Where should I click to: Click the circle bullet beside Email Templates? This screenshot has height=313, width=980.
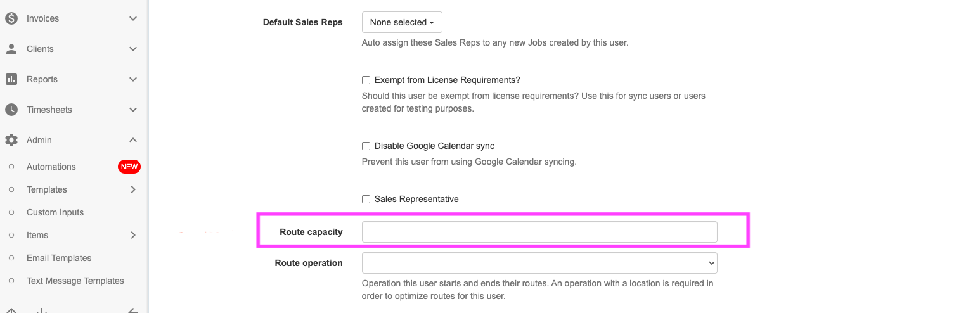(11, 258)
